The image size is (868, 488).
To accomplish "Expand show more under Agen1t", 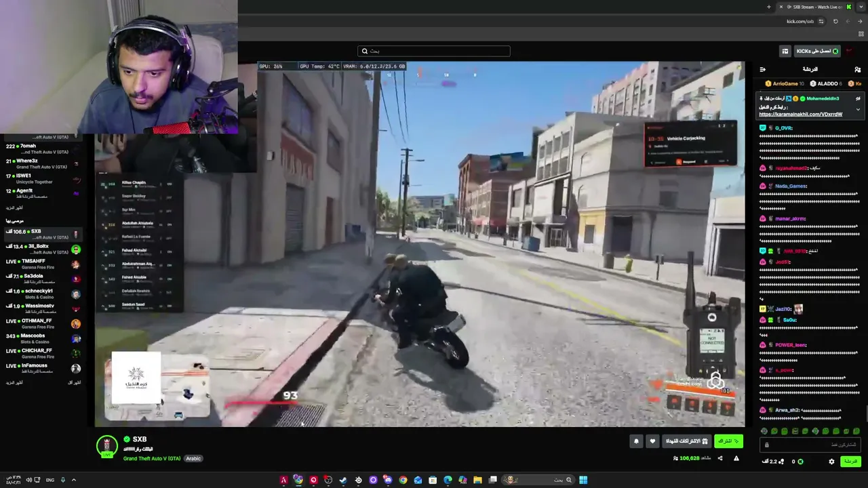I will (14, 208).
